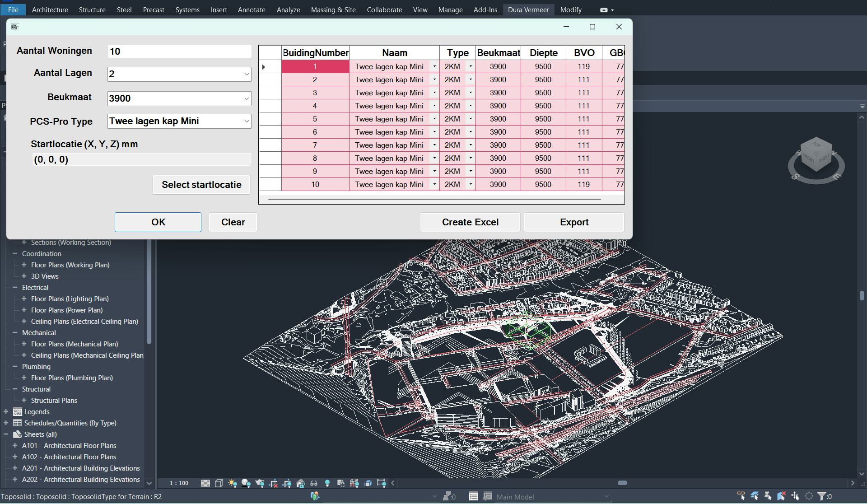Click the selection Filter funnel icon
Screen dimensions: 867x504
[x=822, y=496]
